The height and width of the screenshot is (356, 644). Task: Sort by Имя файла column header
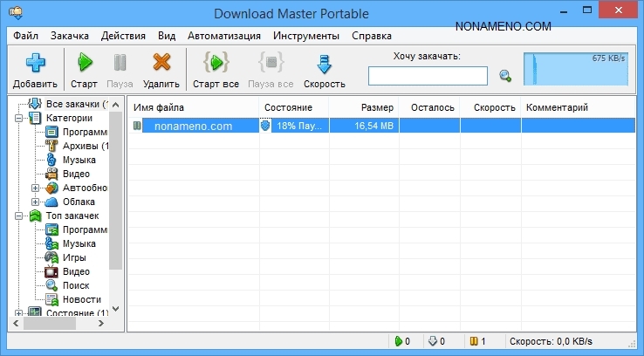pyautogui.click(x=194, y=107)
